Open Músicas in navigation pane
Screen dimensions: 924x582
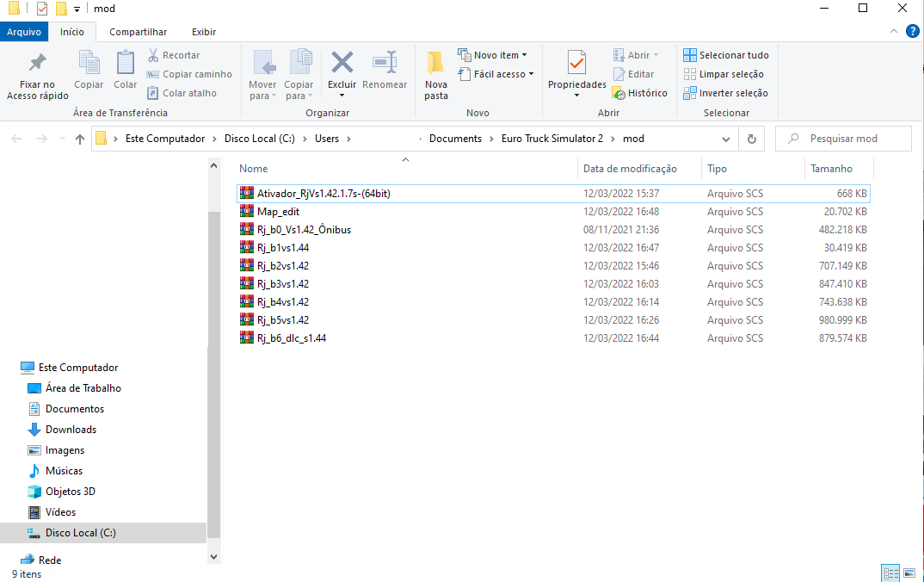[x=64, y=471]
